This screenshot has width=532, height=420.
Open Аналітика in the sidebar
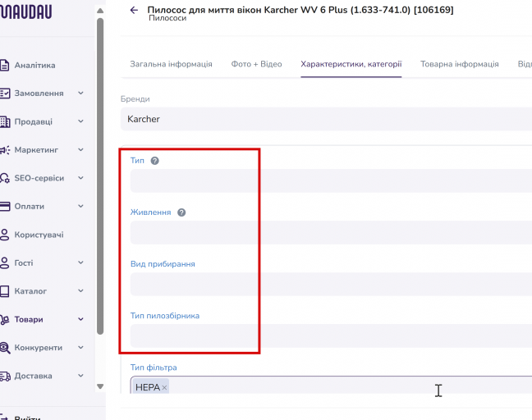pos(34,66)
